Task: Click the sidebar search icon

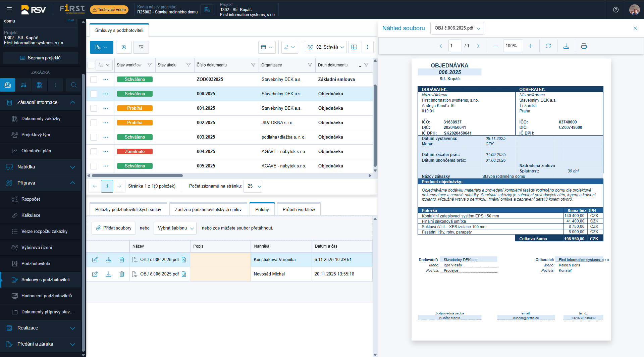Action: (x=73, y=85)
